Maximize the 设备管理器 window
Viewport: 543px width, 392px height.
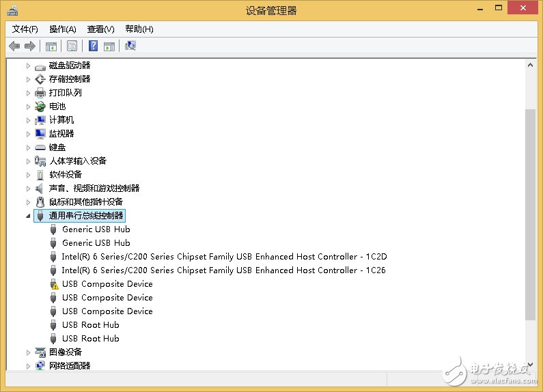click(499, 8)
